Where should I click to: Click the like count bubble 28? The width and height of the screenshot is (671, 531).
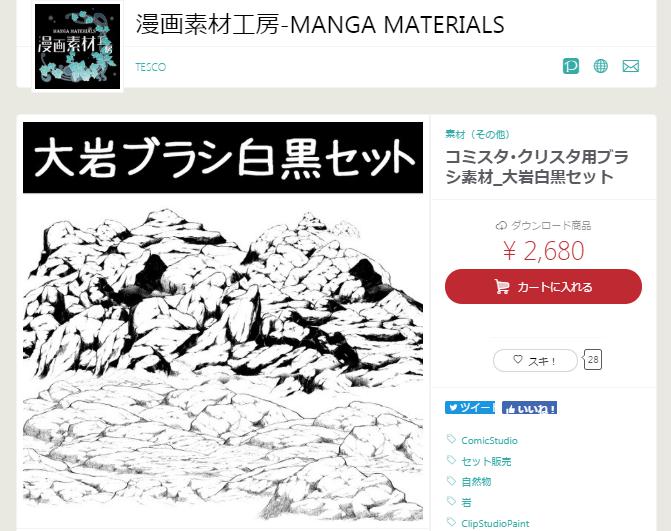pyautogui.click(x=593, y=359)
